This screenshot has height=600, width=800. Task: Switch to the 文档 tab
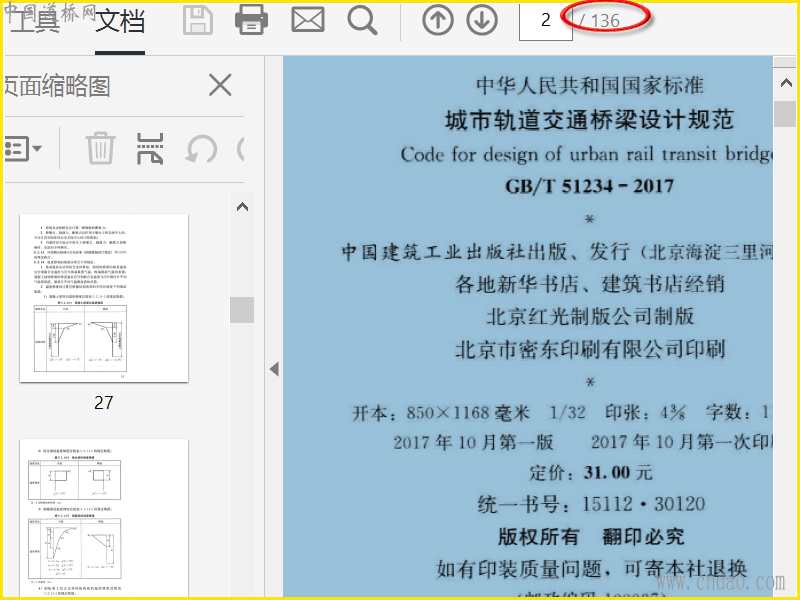pyautogui.click(x=120, y=21)
